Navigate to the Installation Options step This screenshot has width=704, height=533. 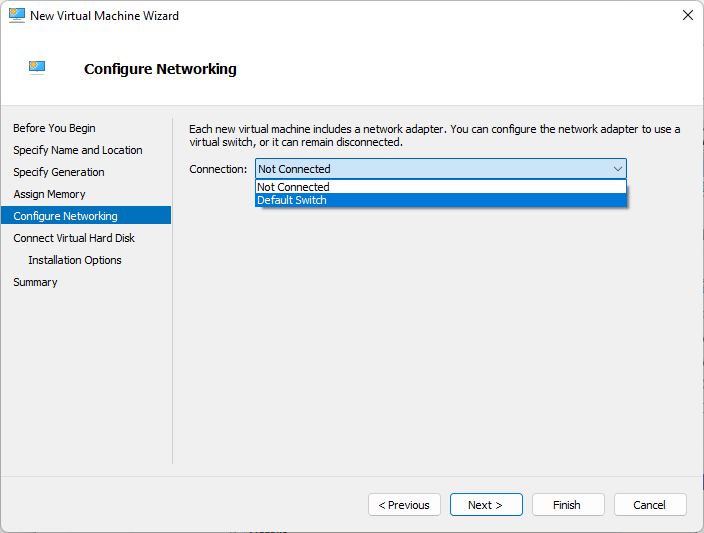coord(75,260)
